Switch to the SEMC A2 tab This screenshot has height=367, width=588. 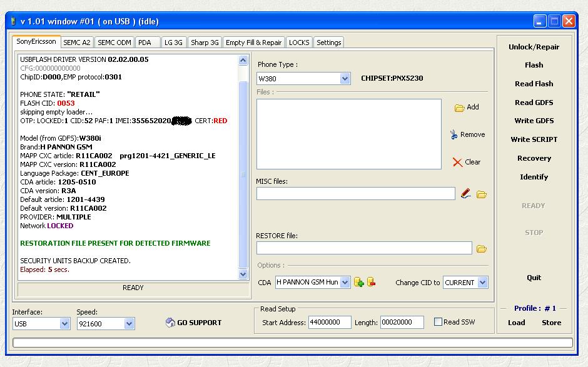click(77, 43)
